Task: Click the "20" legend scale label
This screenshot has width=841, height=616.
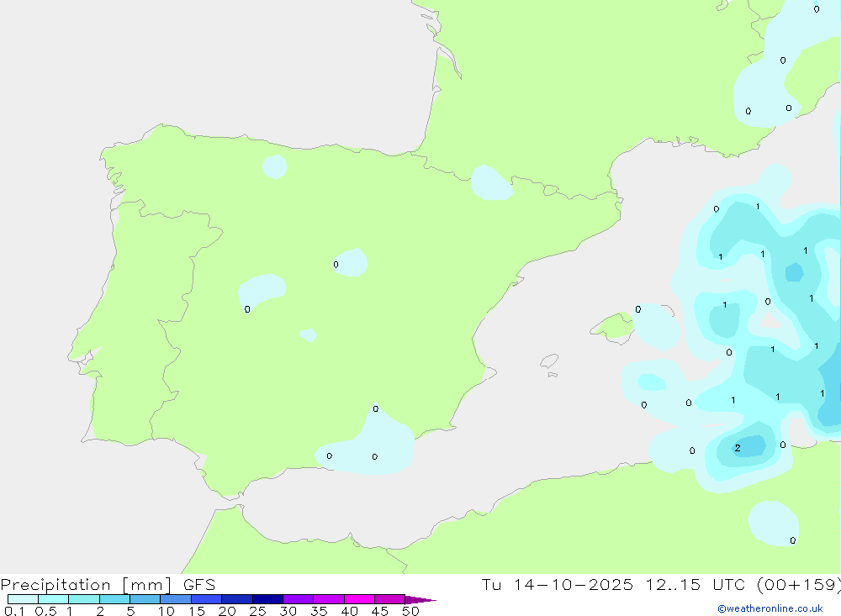Action: tap(227, 611)
